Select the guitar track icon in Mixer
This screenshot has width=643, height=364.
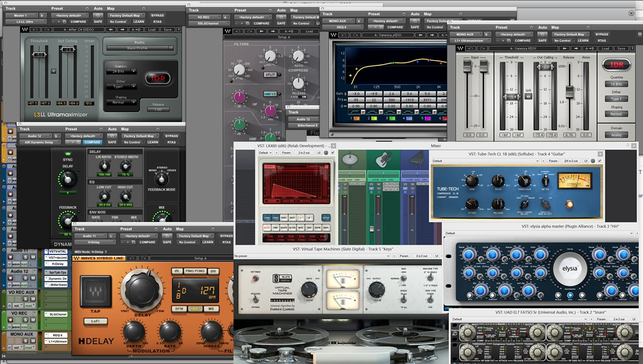382,159
